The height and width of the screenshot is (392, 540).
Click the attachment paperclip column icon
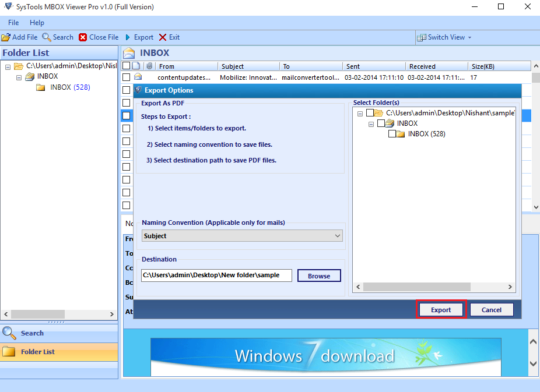coord(149,66)
